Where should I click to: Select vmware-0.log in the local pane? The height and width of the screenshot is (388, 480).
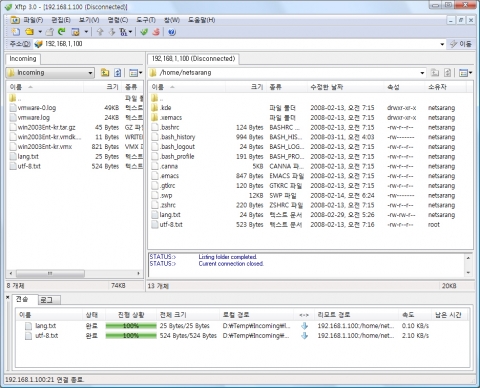[37, 108]
